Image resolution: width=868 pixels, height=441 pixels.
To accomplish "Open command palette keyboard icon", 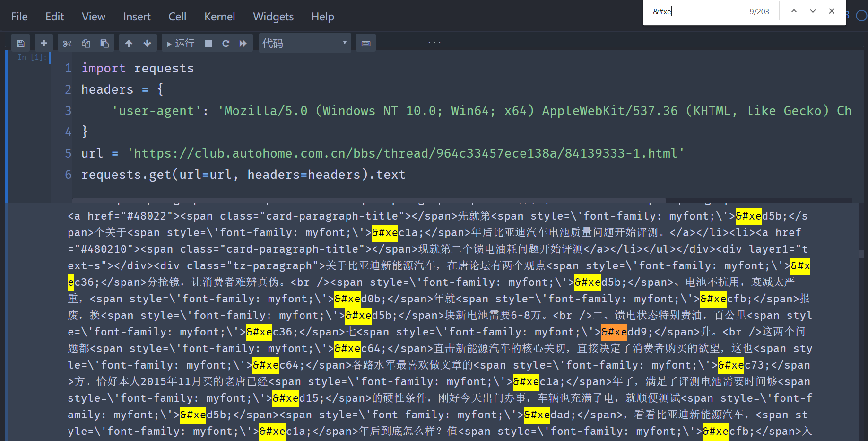I will pyautogui.click(x=366, y=43).
